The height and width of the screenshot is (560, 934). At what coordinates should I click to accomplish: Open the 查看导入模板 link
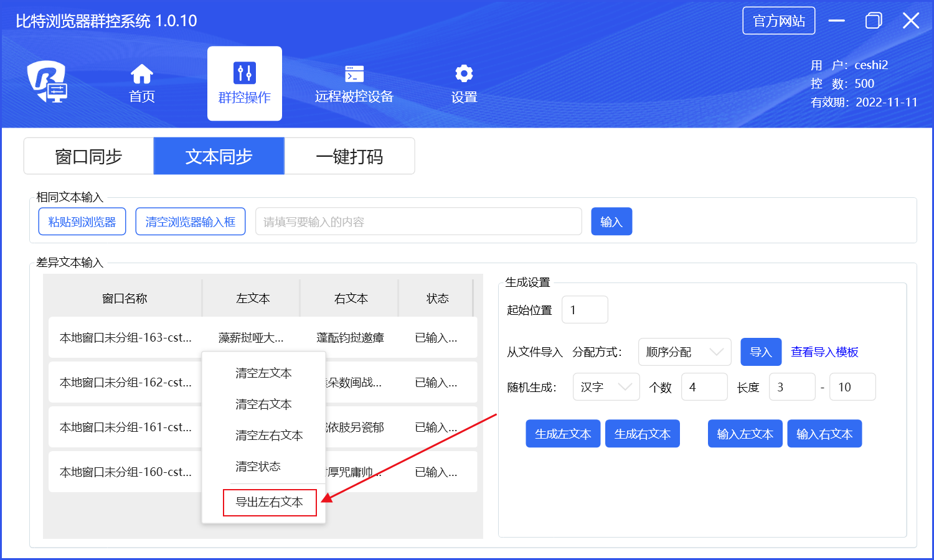click(824, 352)
